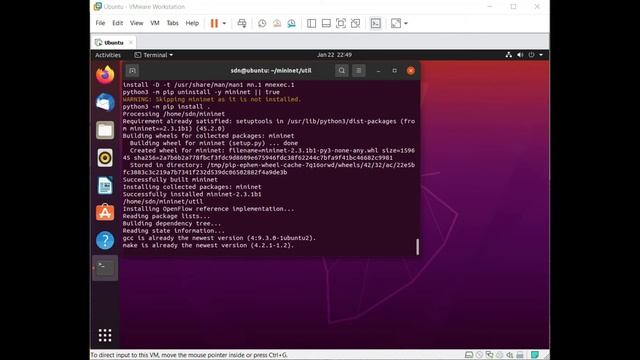Toggle the thumbnail bar view

pos(326,23)
